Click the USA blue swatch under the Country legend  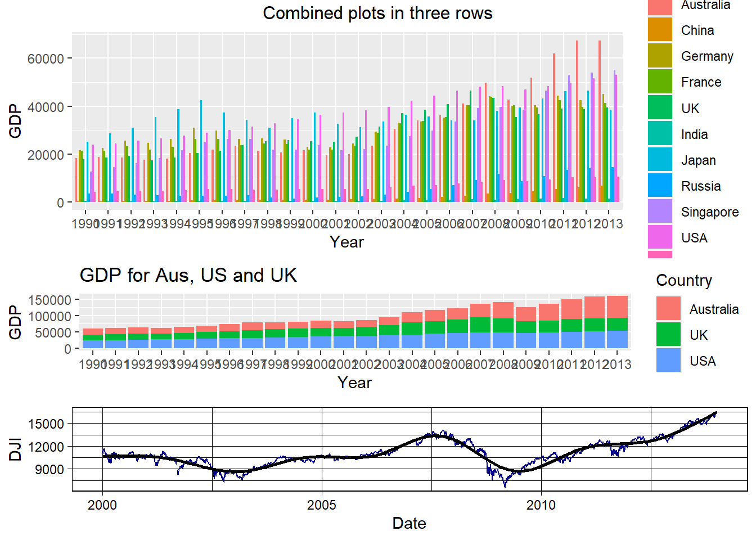pos(668,361)
